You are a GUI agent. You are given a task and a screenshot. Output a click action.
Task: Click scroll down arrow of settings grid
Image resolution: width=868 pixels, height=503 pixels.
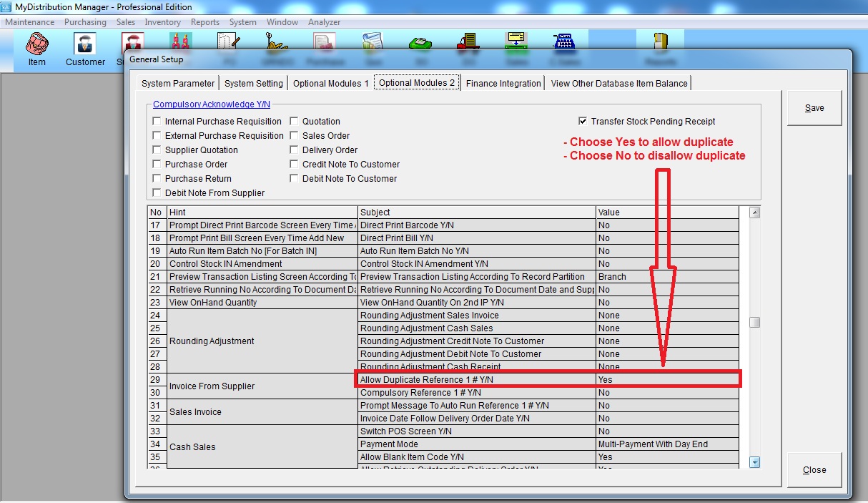[754, 462]
